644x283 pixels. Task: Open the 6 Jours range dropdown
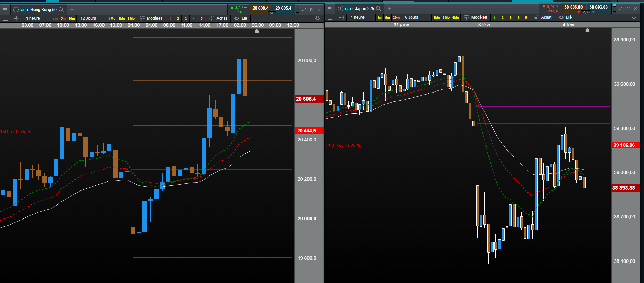pyautogui.click(x=411, y=17)
